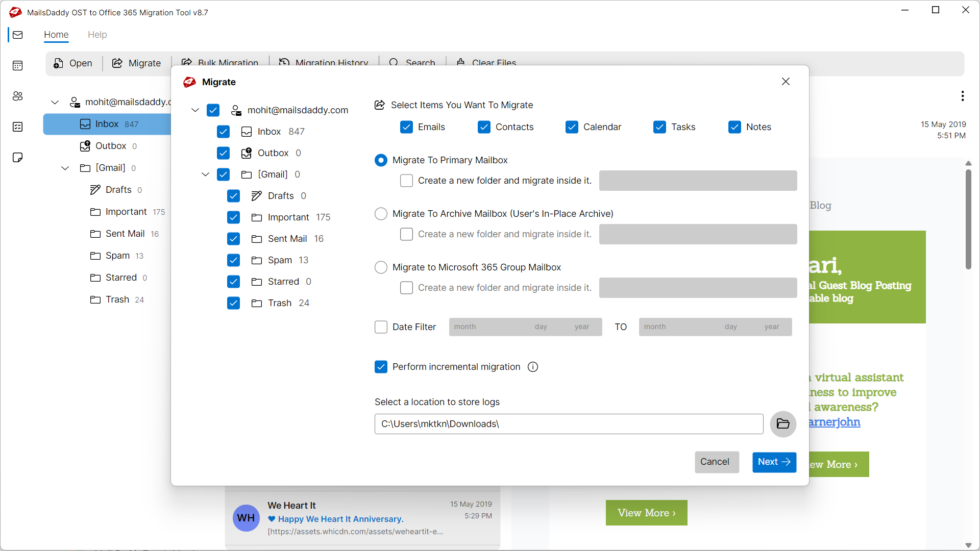The height and width of the screenshot is (551, 980).
Task: Click the WH sender avatar
Action: [246, 518]
